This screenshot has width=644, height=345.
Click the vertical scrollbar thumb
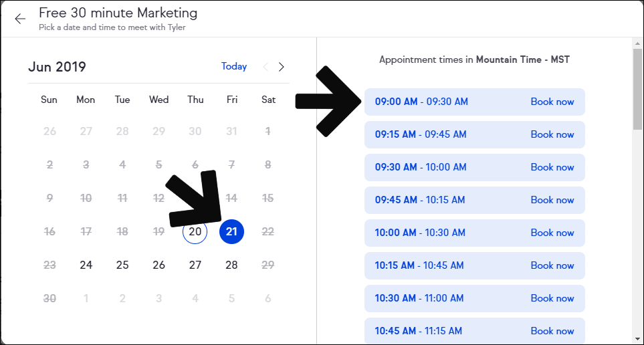[x=637, y=88]
